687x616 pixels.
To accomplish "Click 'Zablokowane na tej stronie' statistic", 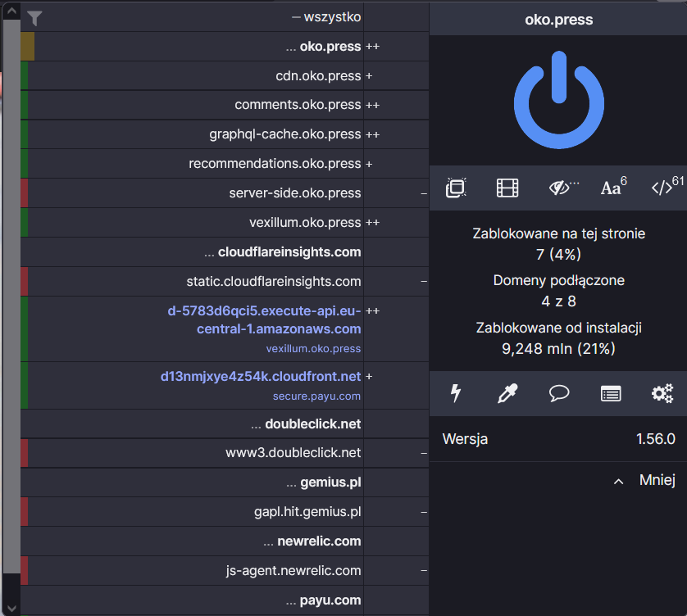I will coord(558,244).
